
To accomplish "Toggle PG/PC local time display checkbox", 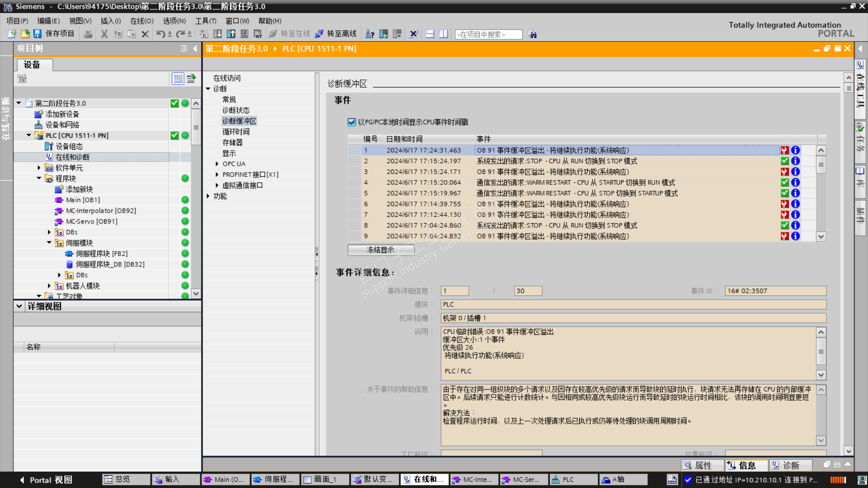I will coord(352,122).
